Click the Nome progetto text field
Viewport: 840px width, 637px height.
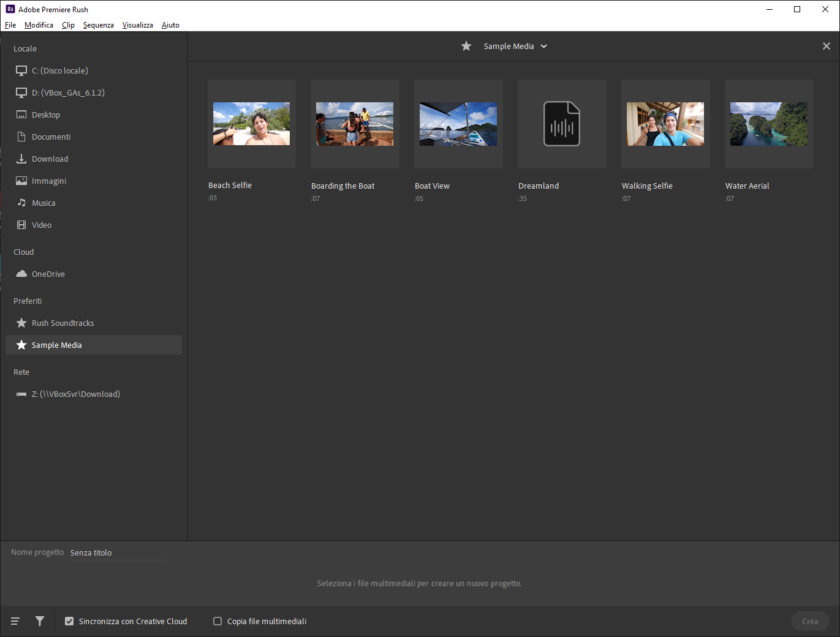pyautogui.click(x=117, y=552)
